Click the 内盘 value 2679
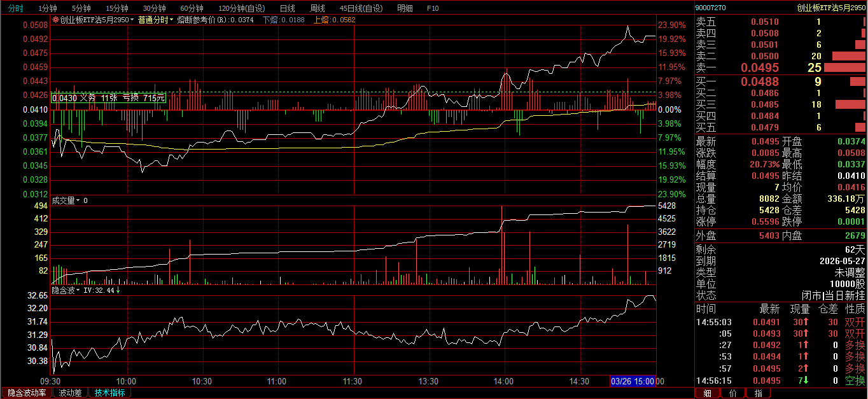 click(855, 235)
